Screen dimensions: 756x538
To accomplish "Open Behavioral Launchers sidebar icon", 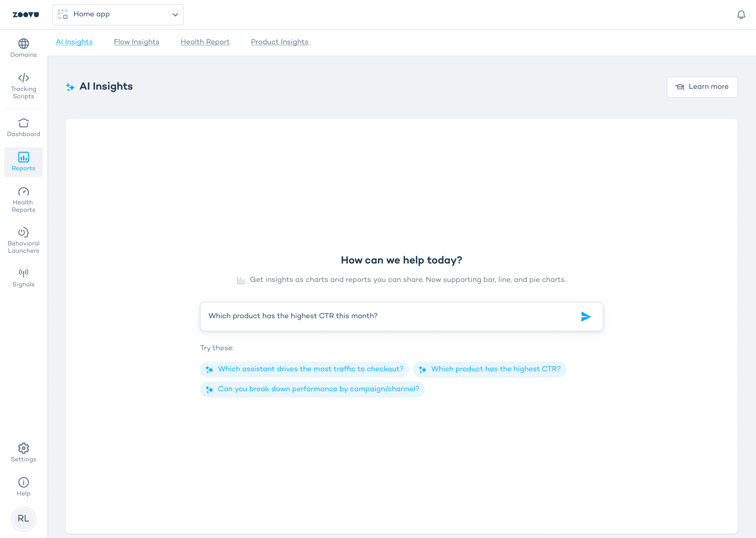I will click(23, 233).
